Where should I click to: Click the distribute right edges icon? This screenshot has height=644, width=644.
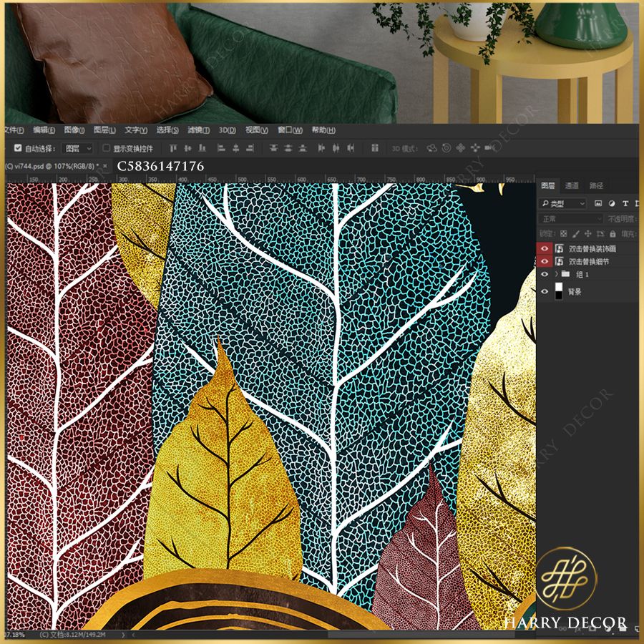click(351, 148)
